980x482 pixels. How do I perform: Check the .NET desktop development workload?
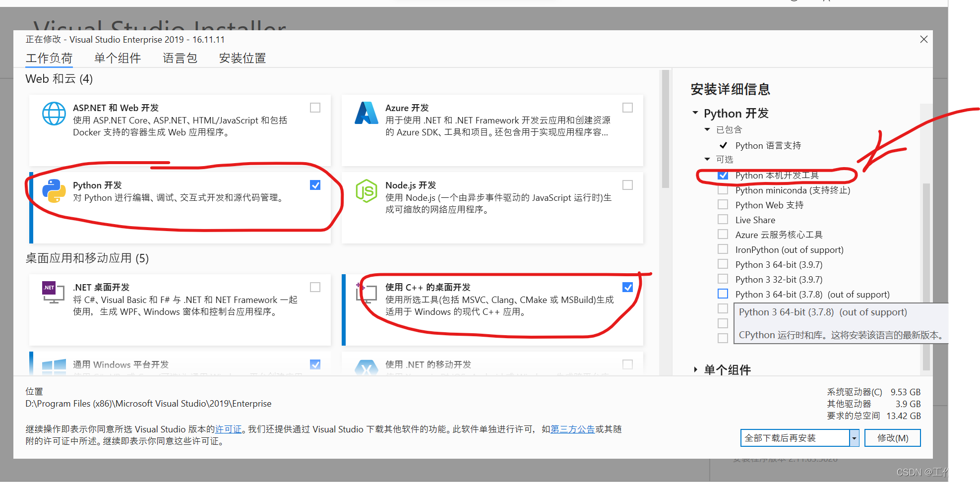(315, 287)
